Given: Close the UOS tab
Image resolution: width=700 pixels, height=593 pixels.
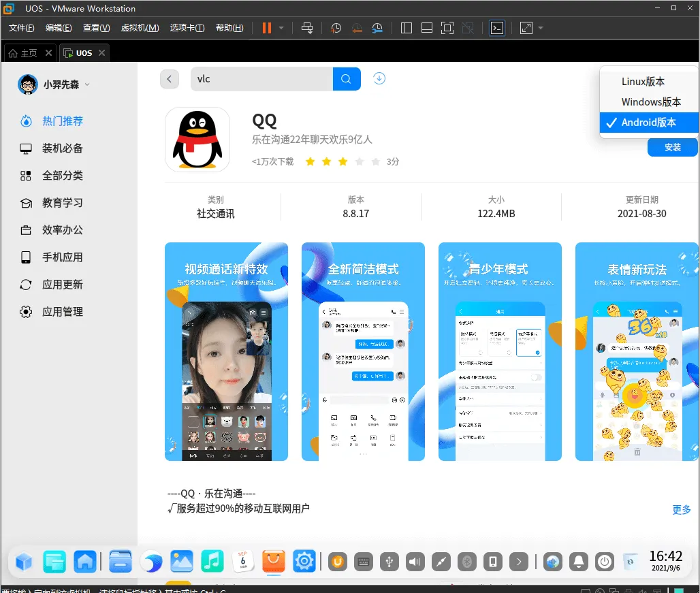Looking at the screenshot, I should [101, 52].
